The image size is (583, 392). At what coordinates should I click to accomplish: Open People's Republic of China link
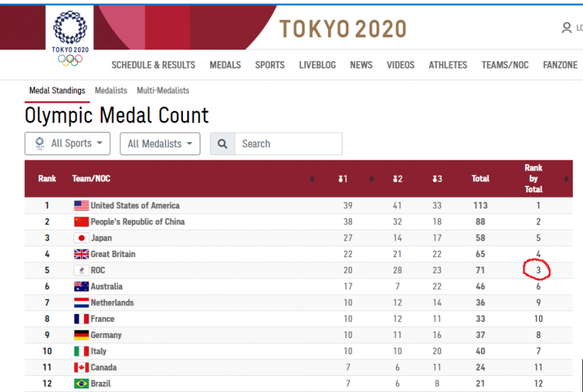tap(138, 222)
